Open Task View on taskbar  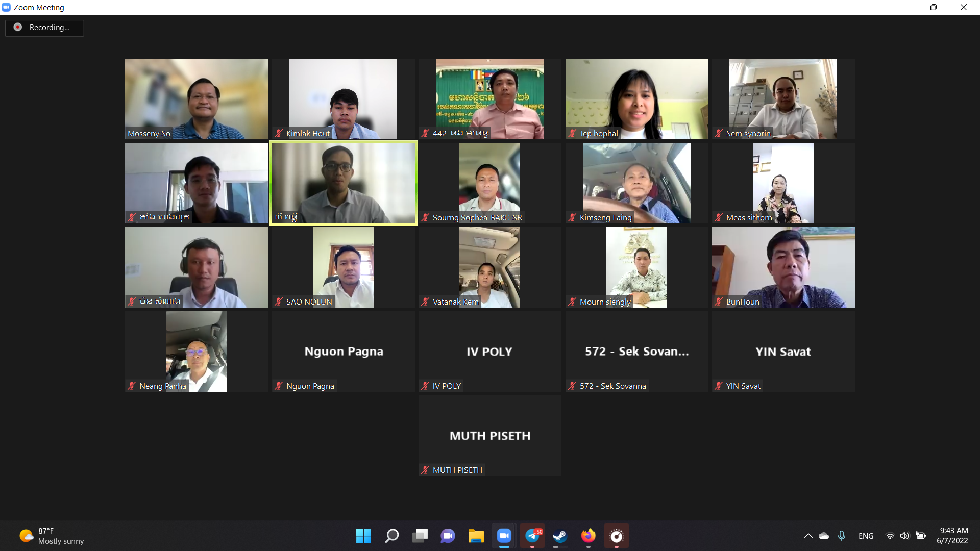coord(420,536)
